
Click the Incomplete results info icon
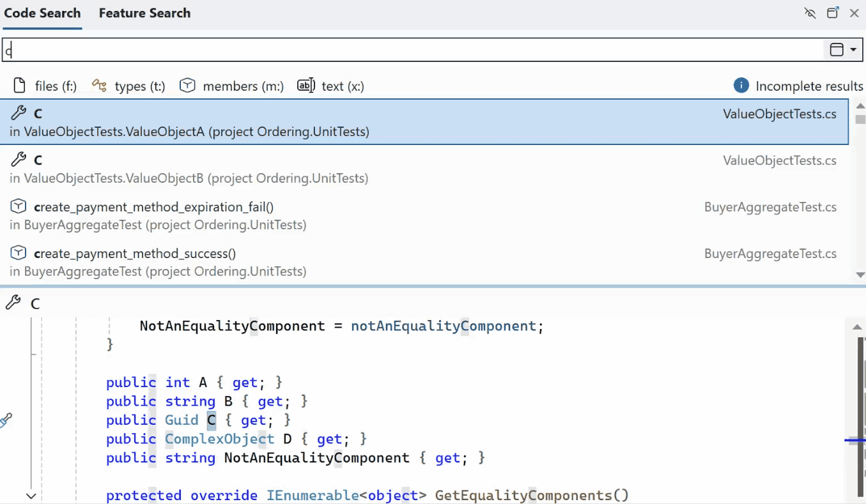coord(741,86)
